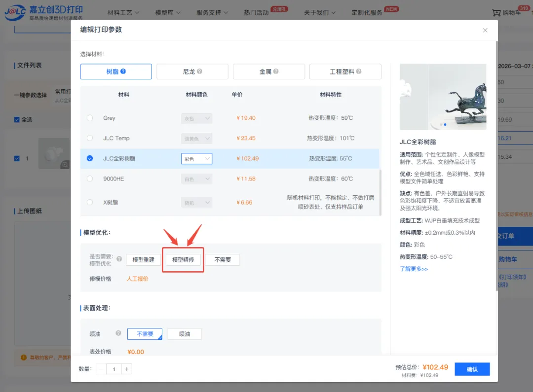Click the help icon beside 金属 material

pyautogui.click(x=276, y=71)
